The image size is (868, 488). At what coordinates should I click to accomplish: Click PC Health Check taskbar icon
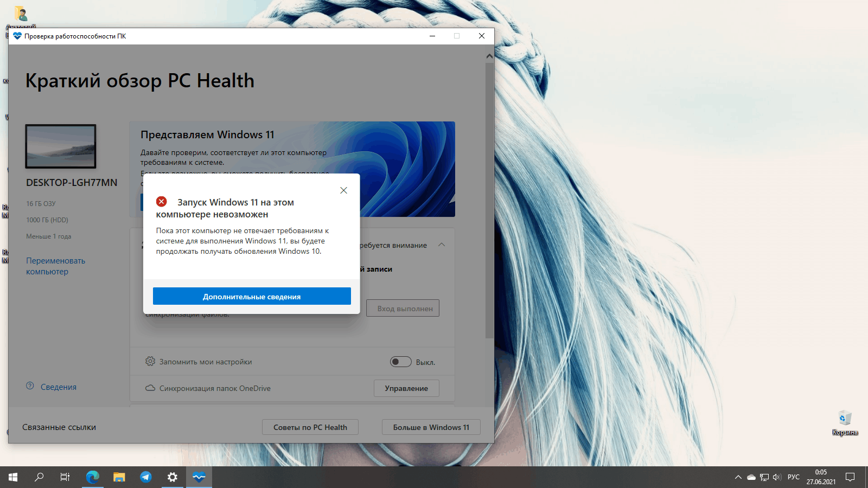(x=199, y=477)
